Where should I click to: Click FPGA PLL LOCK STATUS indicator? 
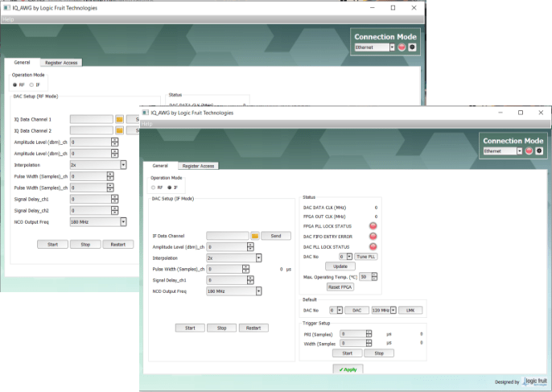tap(373, 226)
